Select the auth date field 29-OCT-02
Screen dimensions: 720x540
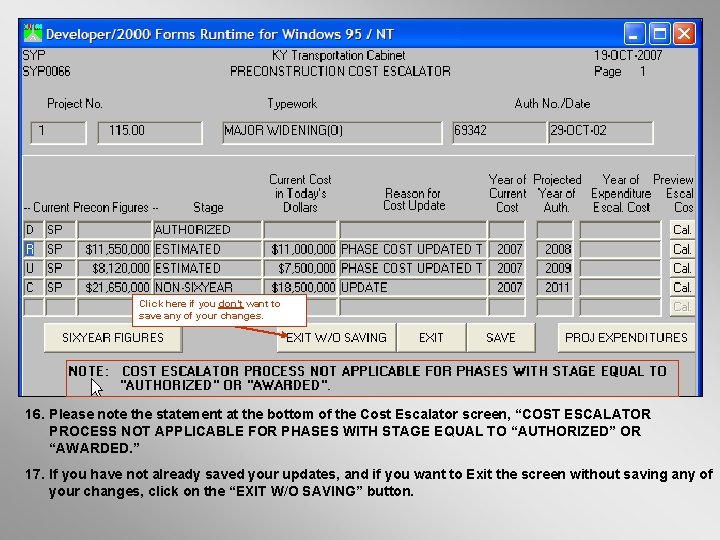pos(601,133)
